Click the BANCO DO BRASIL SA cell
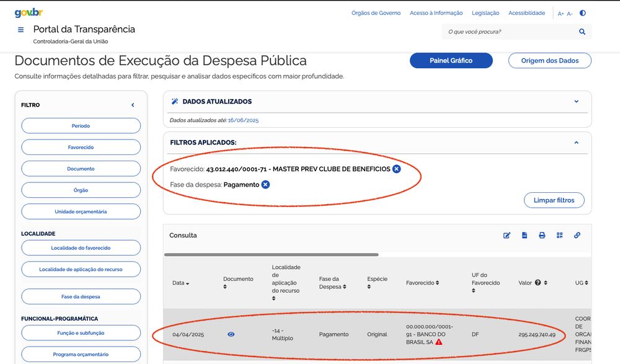The height and width of the screenshot is (364, 620). 430,334
